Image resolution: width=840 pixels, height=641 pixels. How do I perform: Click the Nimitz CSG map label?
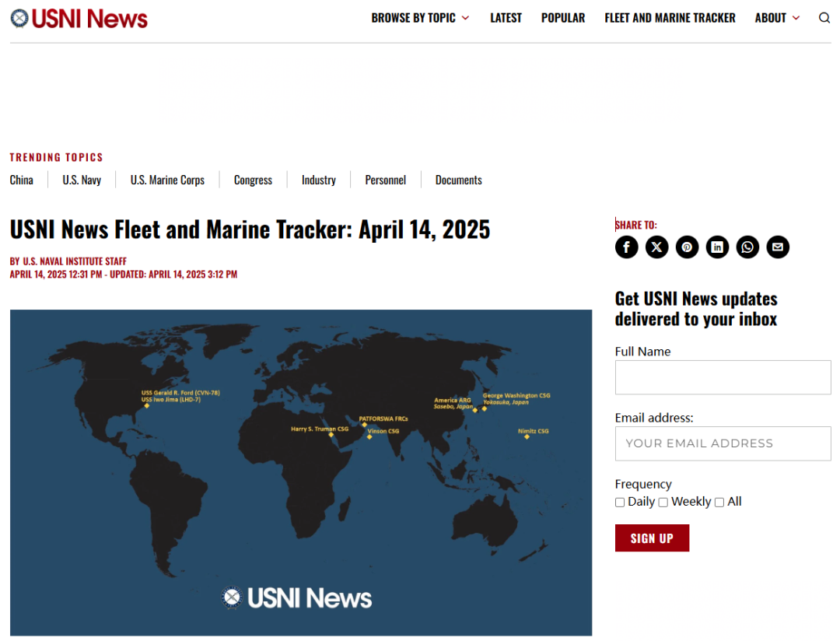533,431
